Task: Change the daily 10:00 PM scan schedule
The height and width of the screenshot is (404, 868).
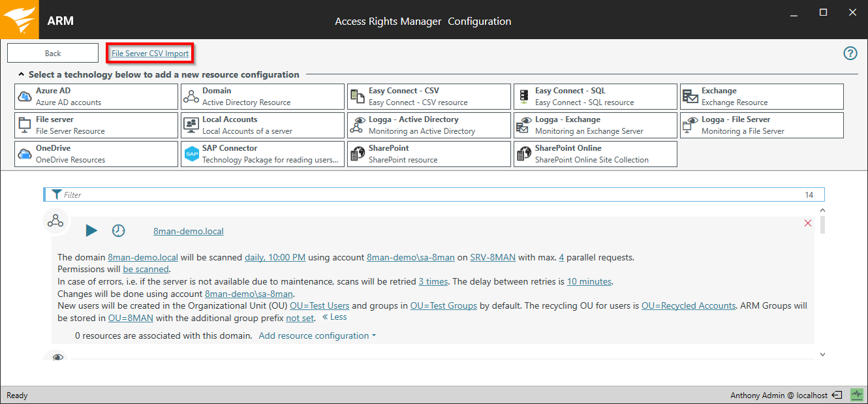Action: [275, 257]
